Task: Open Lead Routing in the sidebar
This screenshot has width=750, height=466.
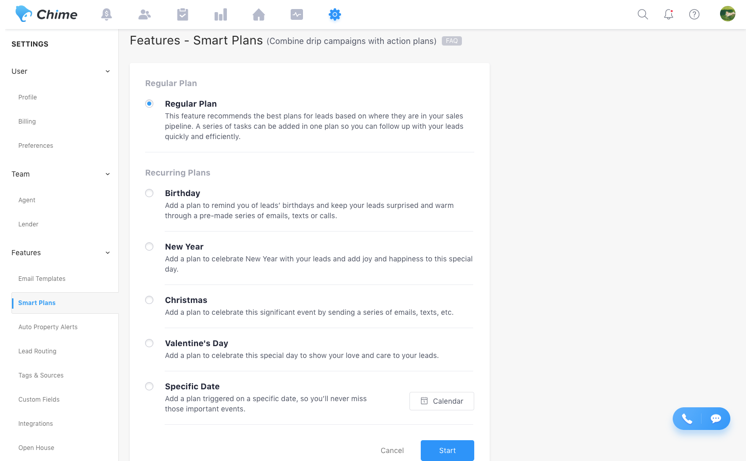Action: [37, 351]
